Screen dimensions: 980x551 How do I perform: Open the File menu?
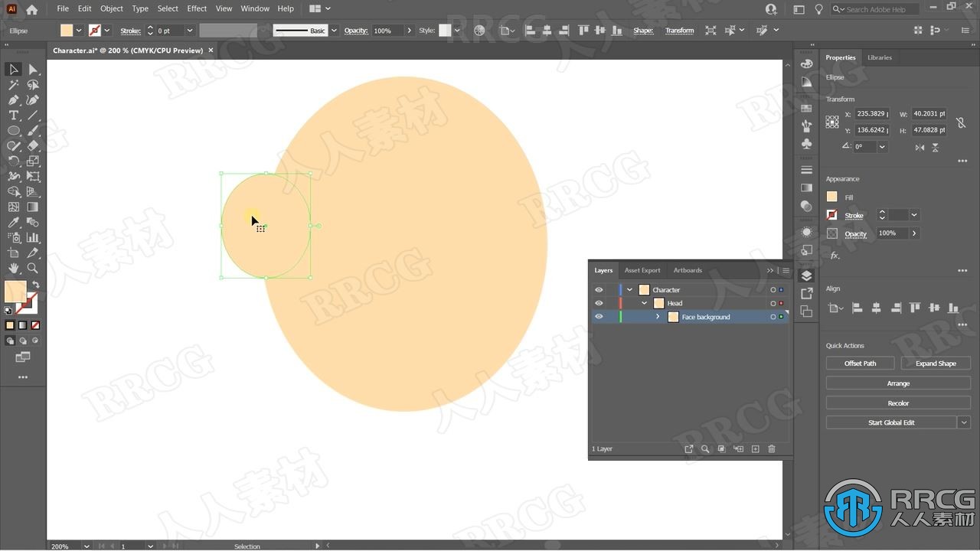click(x=63, y=8)
